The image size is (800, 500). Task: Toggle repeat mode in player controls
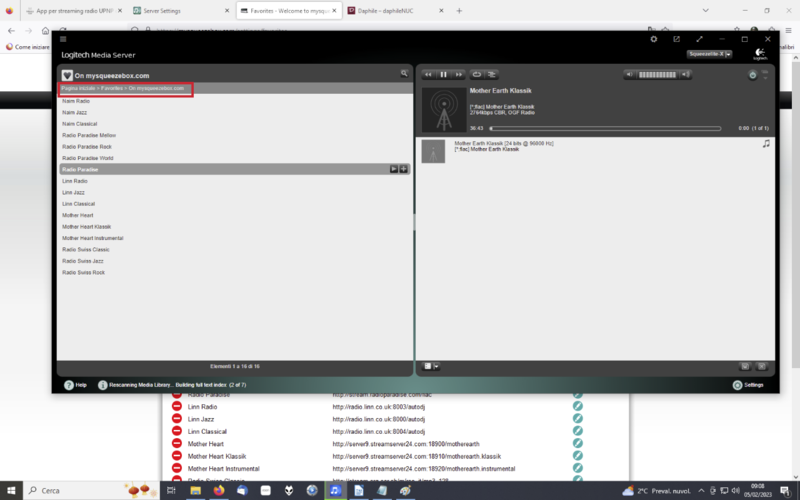[477, 74]
